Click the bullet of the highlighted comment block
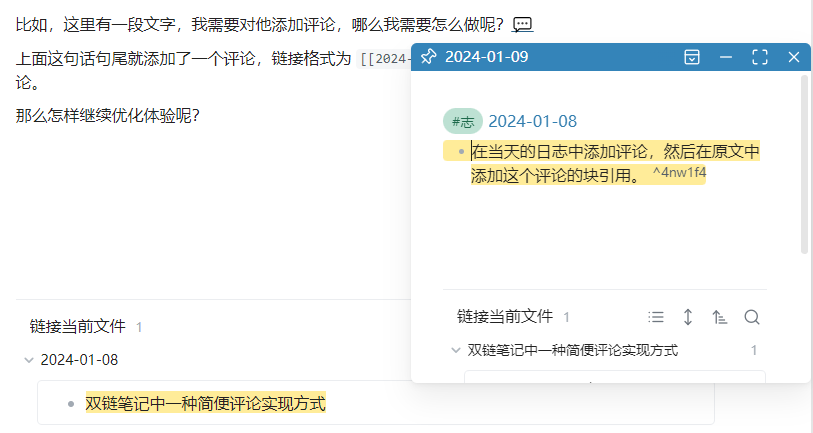This screenshot has width=813, height=433. 460,152
